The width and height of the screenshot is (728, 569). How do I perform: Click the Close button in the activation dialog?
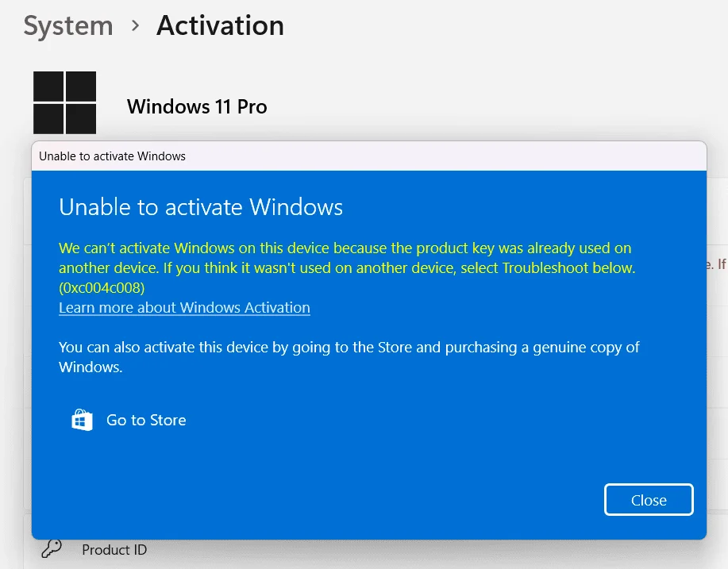point(649,500)
